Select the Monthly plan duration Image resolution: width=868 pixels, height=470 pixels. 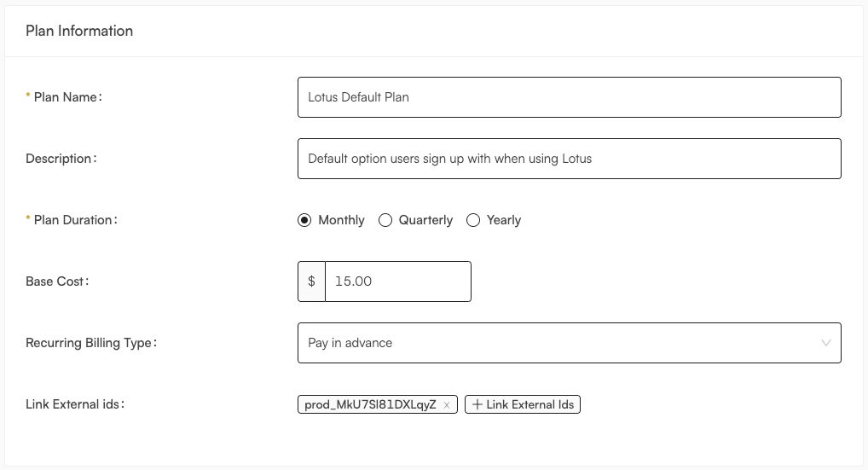[x=304, y=220]
